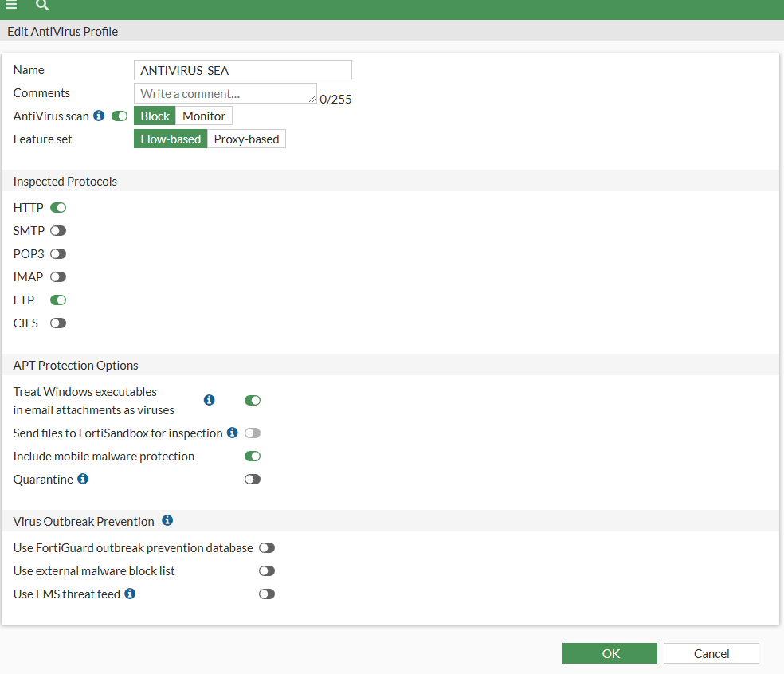Click the '0/255' character counter
This screenshot has height=674, width=784.
335,100
